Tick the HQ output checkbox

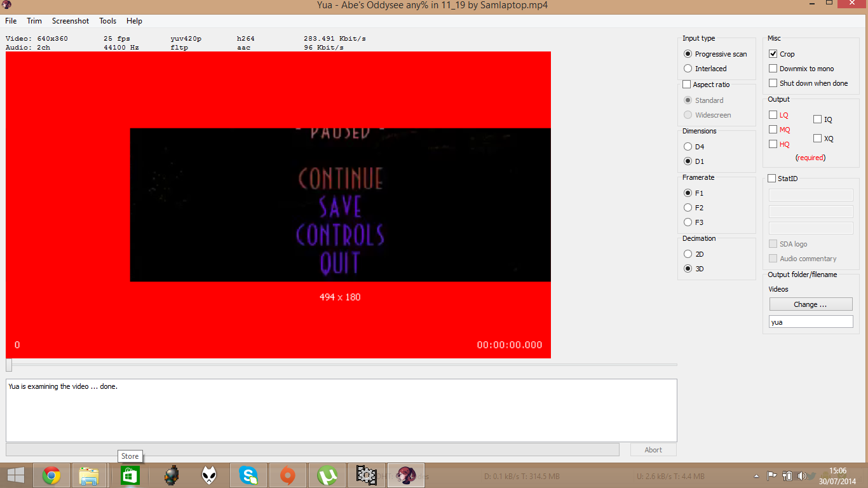[773, 144]
